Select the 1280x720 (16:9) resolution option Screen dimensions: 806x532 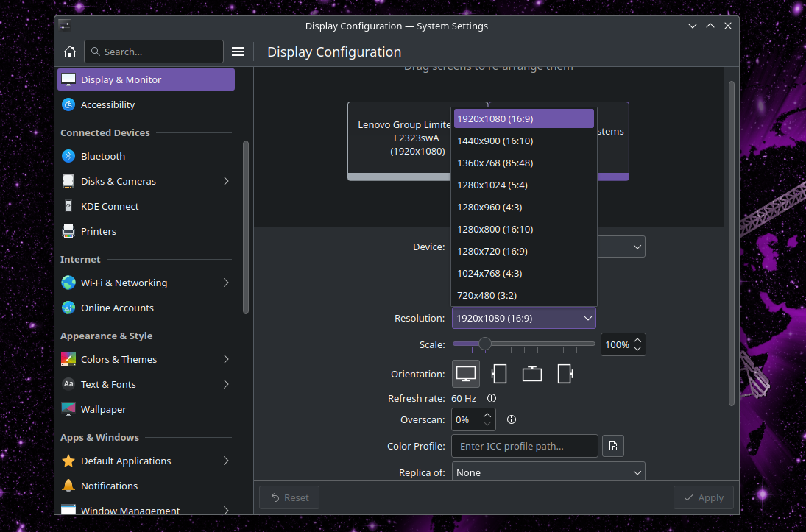tap(492, 251)
